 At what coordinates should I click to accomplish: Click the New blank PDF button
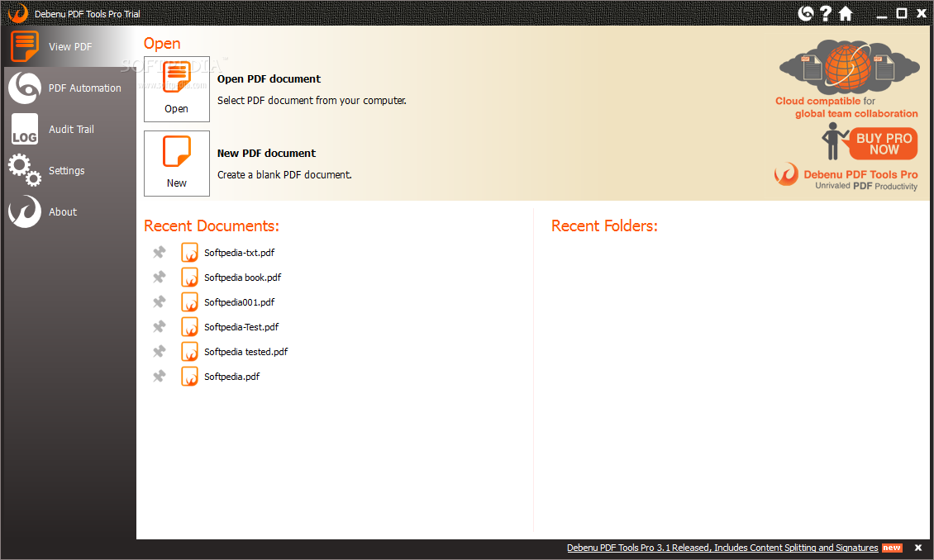click(x=177, y=164)
